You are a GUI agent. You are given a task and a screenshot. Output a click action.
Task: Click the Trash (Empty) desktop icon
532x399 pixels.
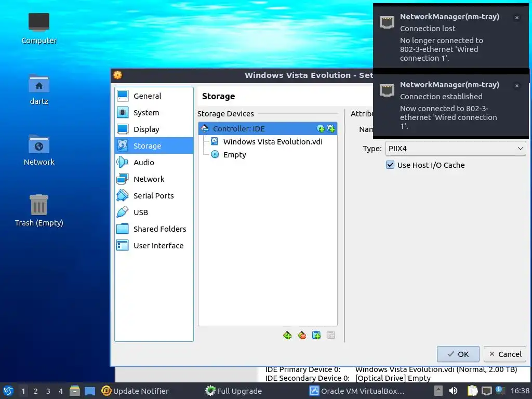[x=38, y=211]
